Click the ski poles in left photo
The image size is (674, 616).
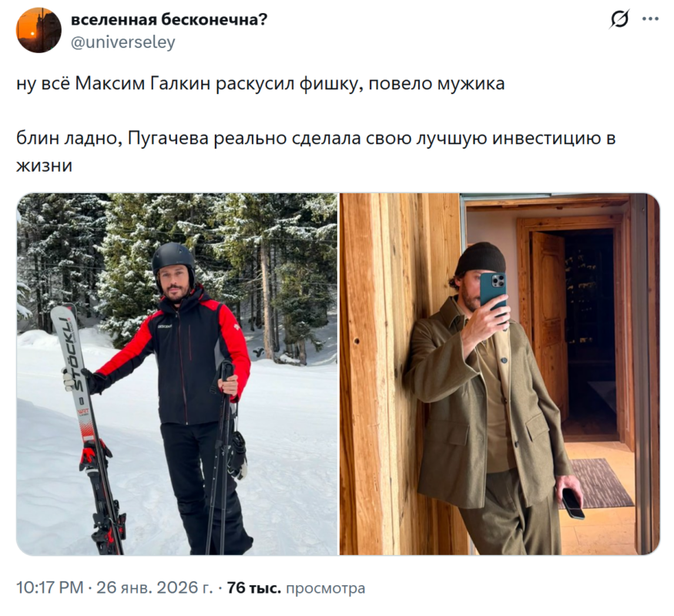221,455
